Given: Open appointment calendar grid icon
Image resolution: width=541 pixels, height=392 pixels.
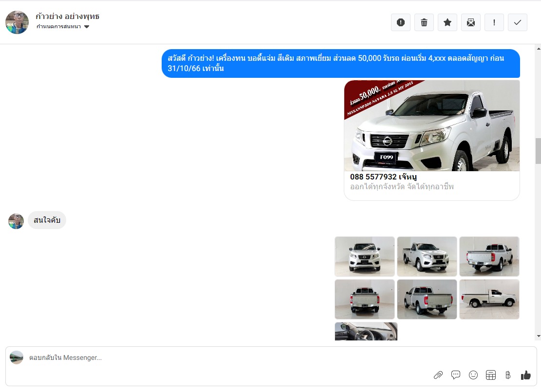Looking at the screenshot, I should point(491,375).
